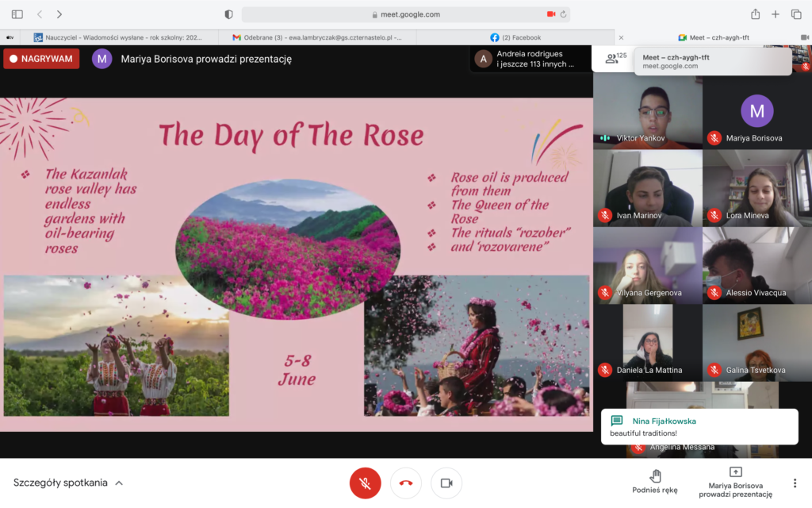Reload the Meet page
The height and width of the screenshot is (508, 812).
click(x=563, y=14)
